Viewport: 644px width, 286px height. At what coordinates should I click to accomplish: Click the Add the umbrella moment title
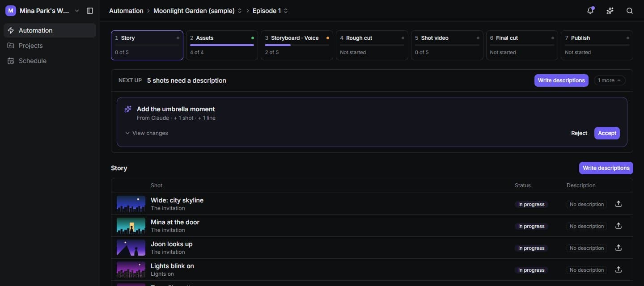(x=176, y=109)
